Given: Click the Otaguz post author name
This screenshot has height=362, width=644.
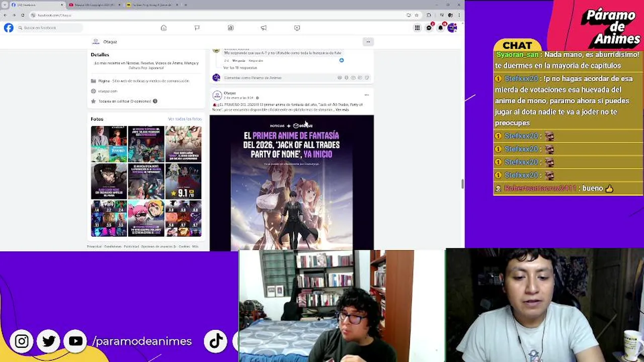Looking at the screenshot, I should [229, 93].
